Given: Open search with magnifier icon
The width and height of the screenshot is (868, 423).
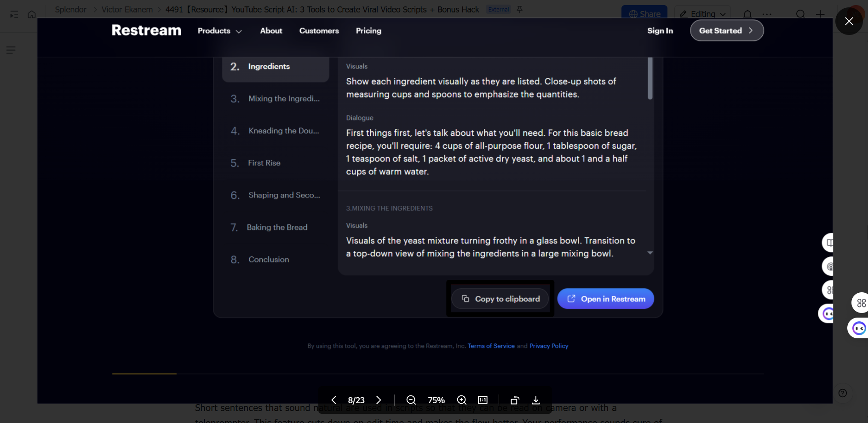Looking at the screenshot, I should [x=800, y=14].
